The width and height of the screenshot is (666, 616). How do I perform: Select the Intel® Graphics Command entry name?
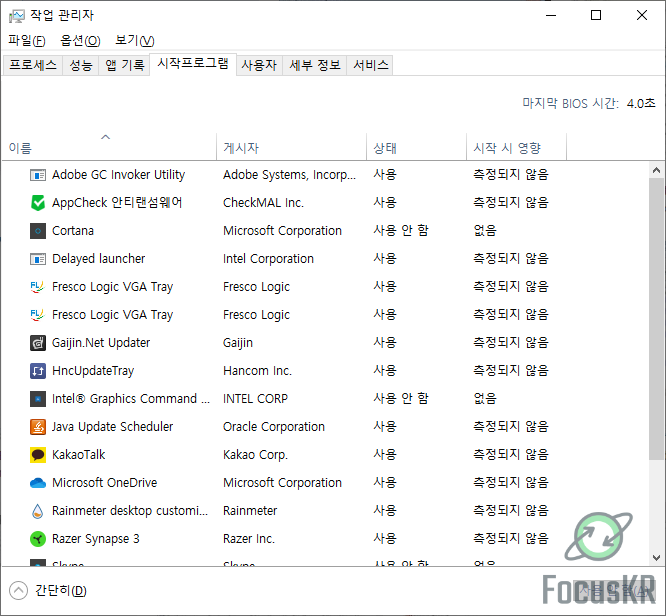click(x=131, y=398)
